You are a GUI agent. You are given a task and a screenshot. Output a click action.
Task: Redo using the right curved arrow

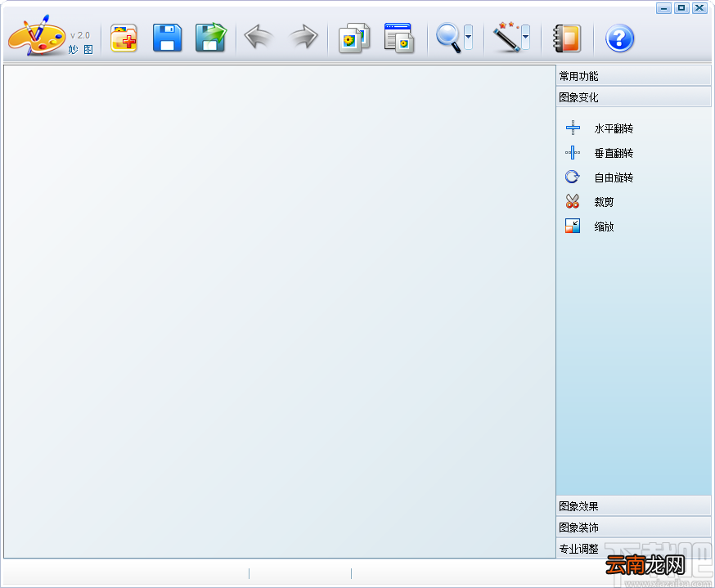pyautogui.click(x=304, y=37)
